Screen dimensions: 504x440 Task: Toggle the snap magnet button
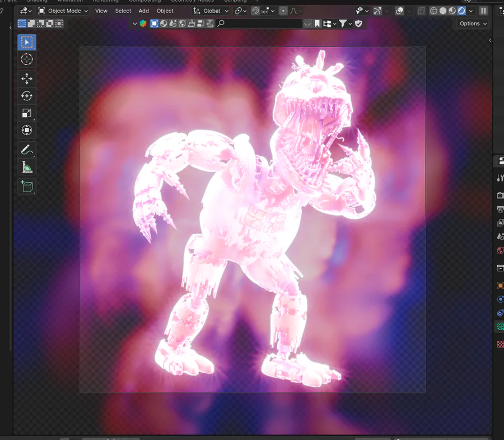(x=255, y=11)
